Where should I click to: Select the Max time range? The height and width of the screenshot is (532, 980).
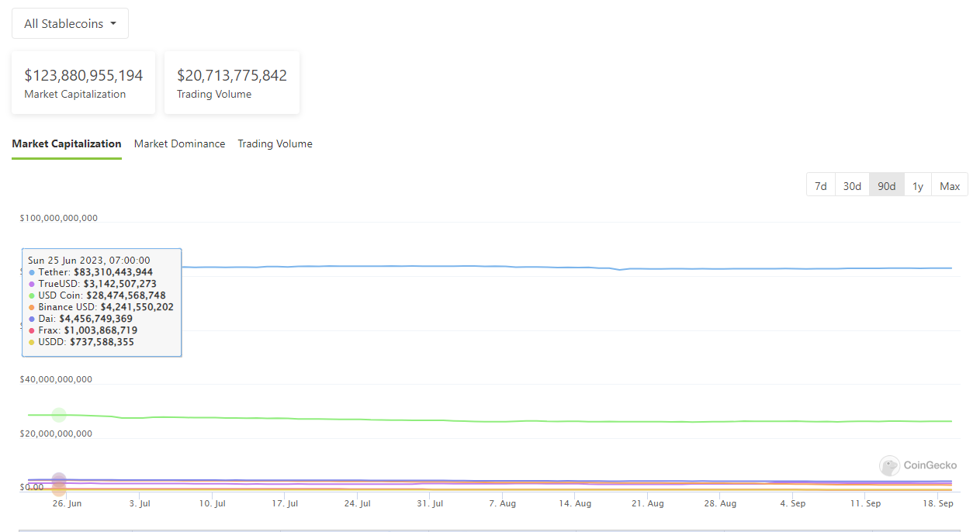tap(950, 186)
